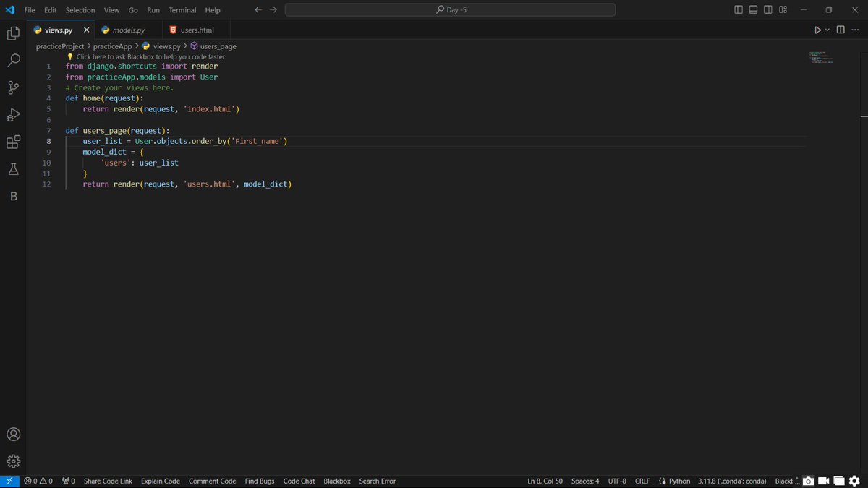Click the code minimap preview
Screen dimensions: 868x488
pos(823,57)
